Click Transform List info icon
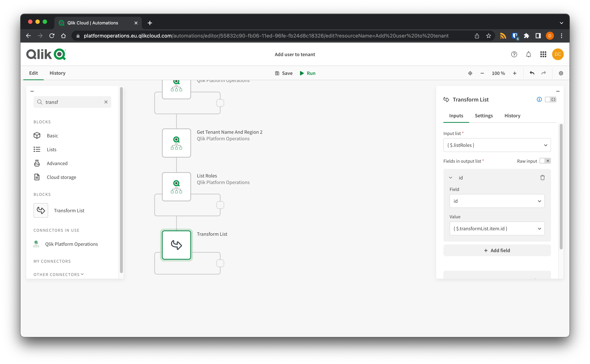The height and width of the screenshot is (364, 590). click(x=540, y=100)
